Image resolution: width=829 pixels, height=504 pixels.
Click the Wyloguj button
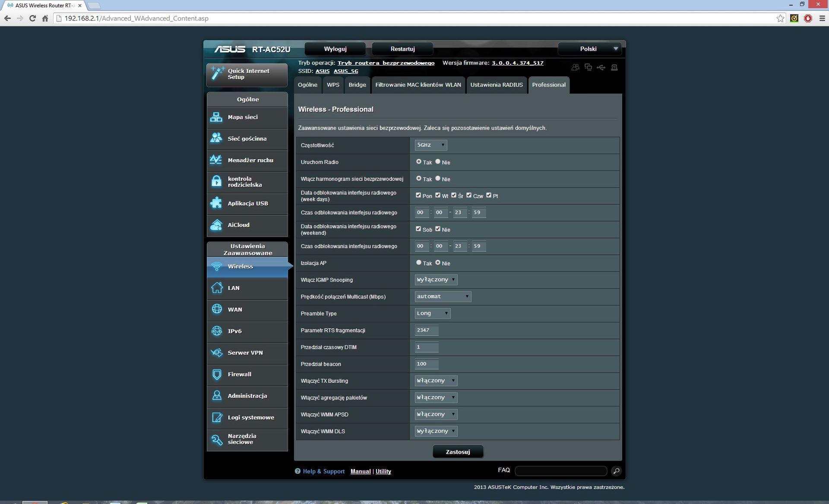(335, 49)
